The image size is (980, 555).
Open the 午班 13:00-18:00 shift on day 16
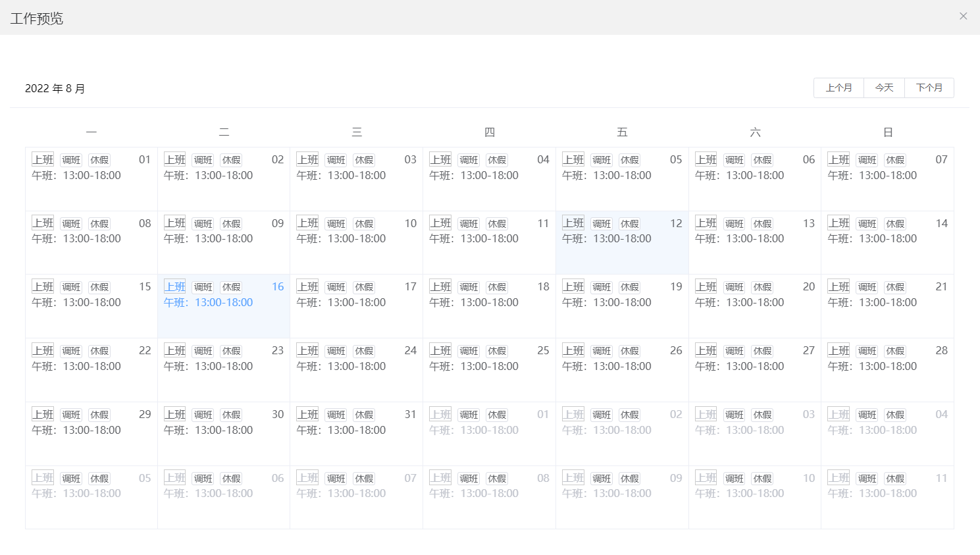[208, 303]
